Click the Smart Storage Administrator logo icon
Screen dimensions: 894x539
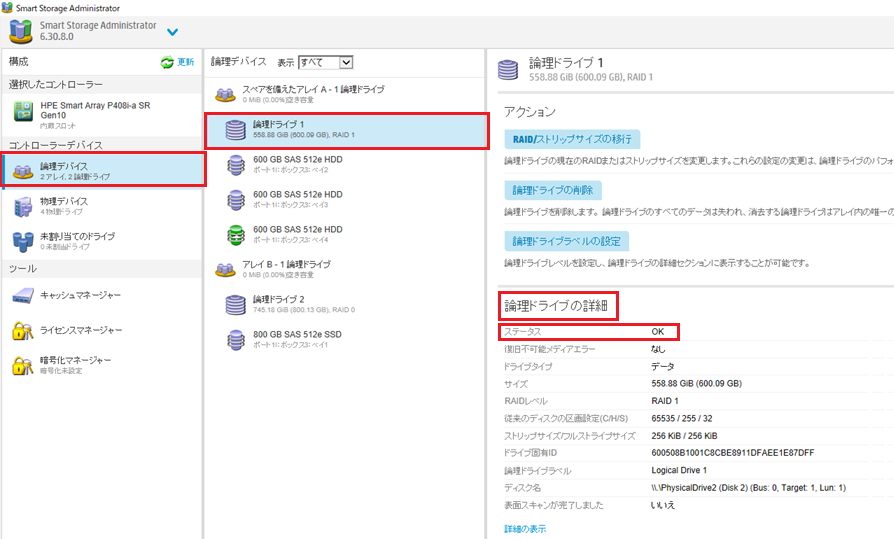pyautogui.click(x=21, y=31)
